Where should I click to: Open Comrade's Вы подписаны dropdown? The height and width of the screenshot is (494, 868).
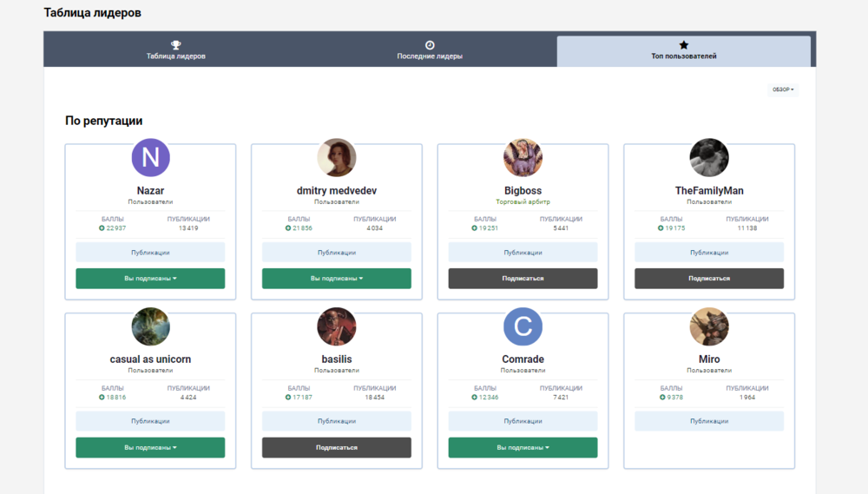point(523,448)
